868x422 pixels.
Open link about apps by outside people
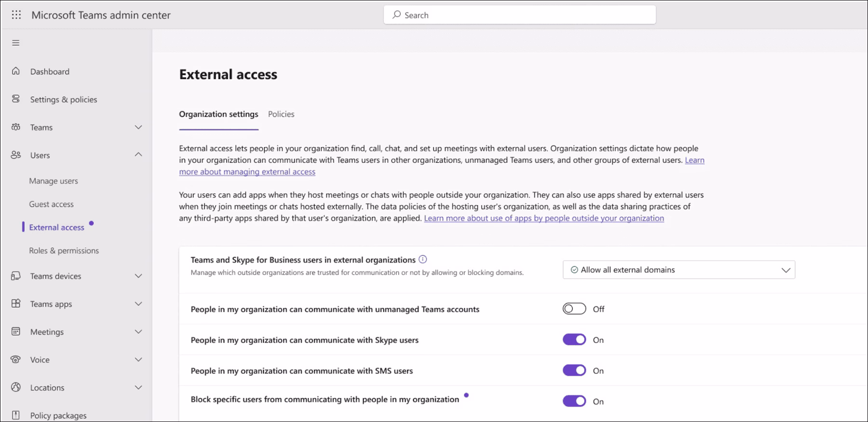pyautogui.click(x=544, y=218)
